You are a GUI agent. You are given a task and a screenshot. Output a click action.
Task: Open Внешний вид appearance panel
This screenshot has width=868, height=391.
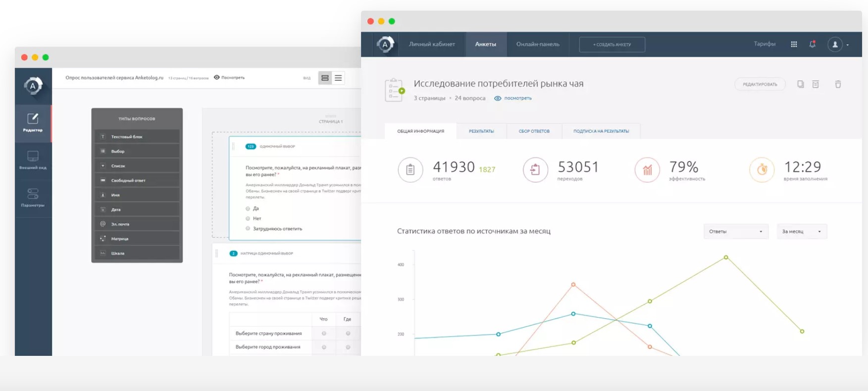click(x=33, y=160)
